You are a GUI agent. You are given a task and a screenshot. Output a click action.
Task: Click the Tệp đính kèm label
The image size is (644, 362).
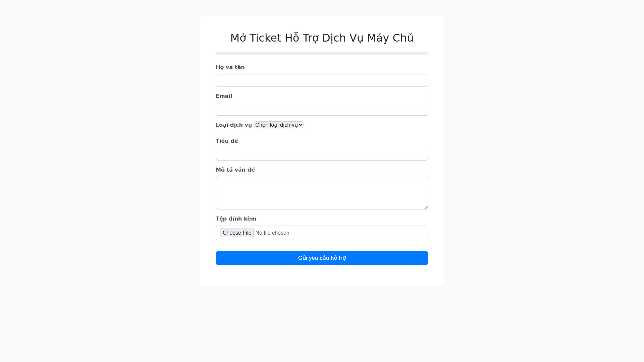pyautogui.click(x=236, y=219)
